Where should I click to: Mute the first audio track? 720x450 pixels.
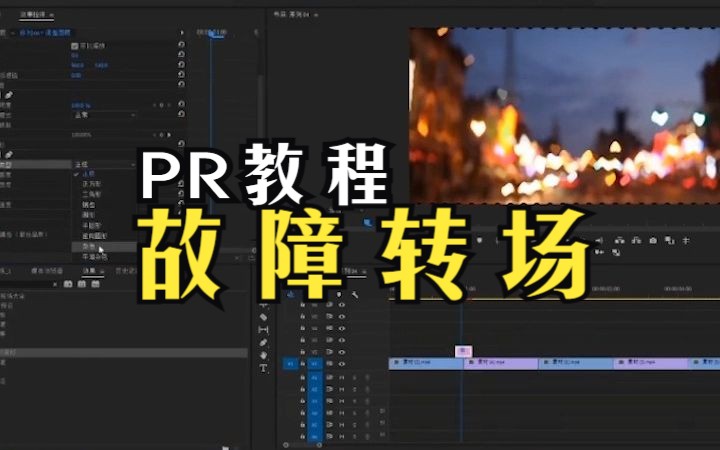tap(342, 377)
